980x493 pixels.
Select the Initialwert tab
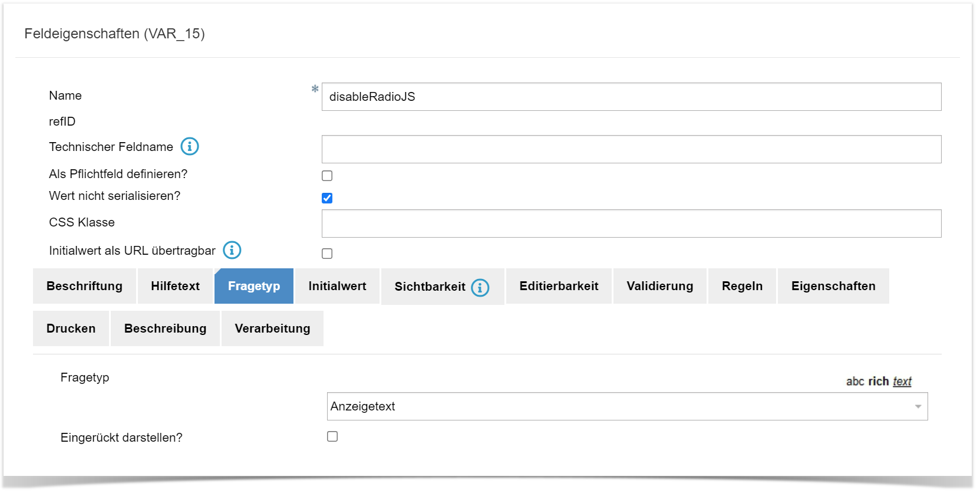[x=337, y=286]
